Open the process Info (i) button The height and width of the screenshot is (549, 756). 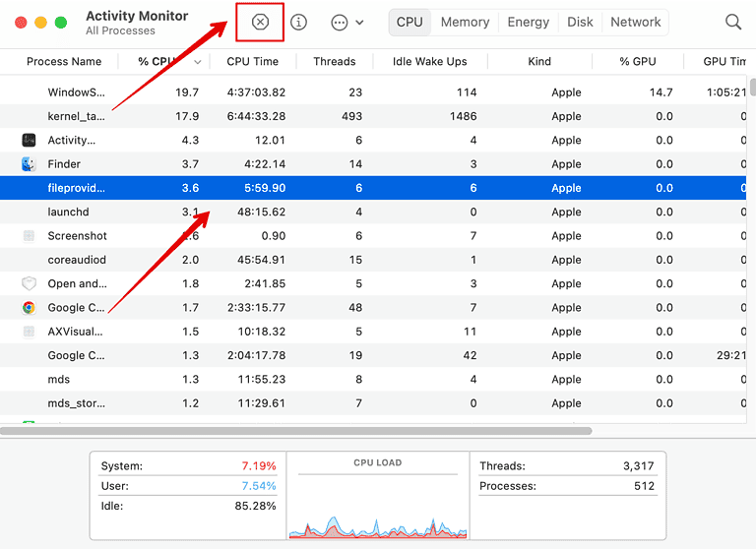point(298,22)
